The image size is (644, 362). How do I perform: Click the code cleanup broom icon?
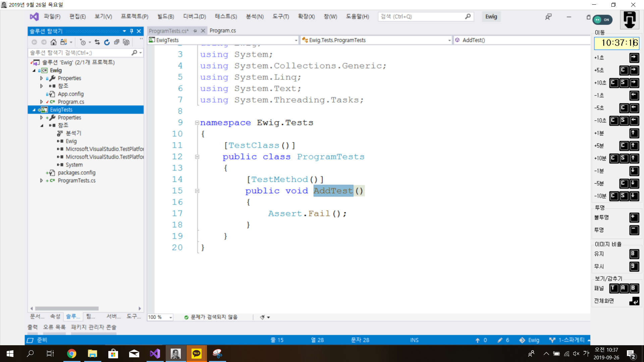point(262,317)
